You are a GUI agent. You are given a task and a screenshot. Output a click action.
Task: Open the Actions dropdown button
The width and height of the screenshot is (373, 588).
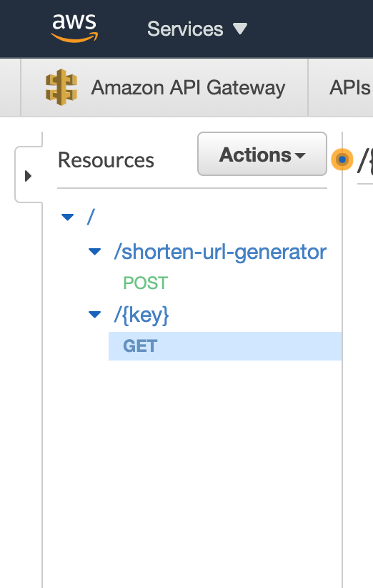(x=262, y=154)
